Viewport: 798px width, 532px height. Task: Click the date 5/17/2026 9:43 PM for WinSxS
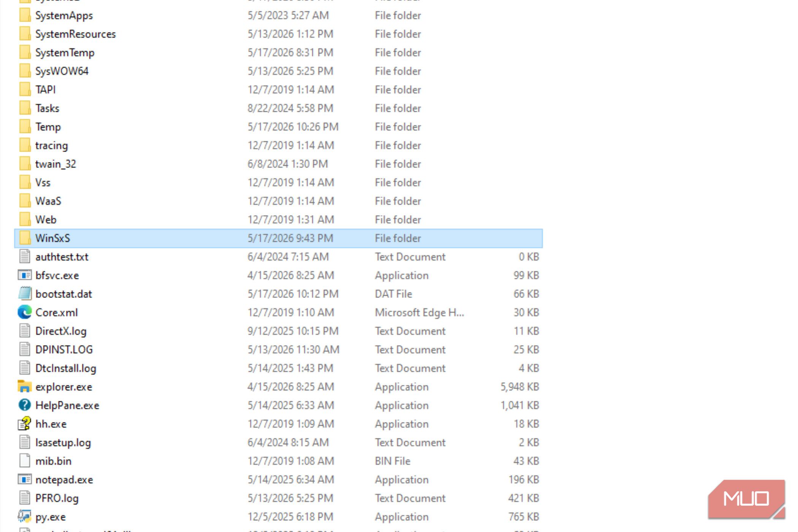click(290, 238)
